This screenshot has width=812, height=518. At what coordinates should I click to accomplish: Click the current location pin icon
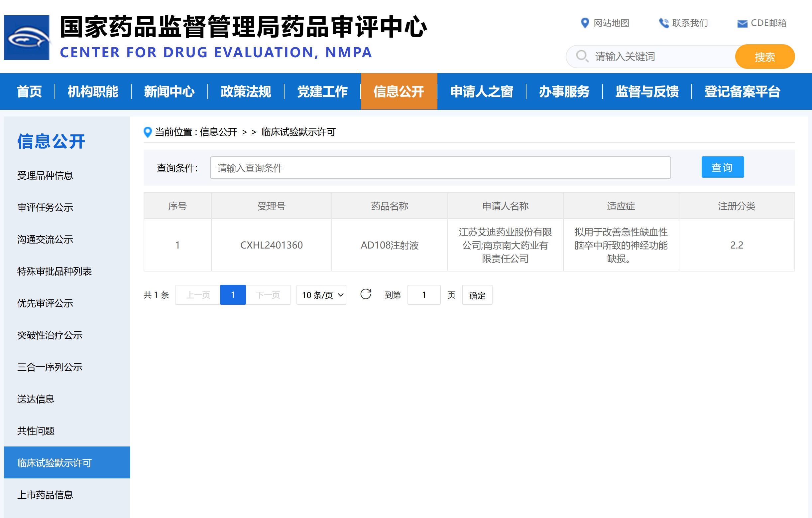[x=147, y=132]
